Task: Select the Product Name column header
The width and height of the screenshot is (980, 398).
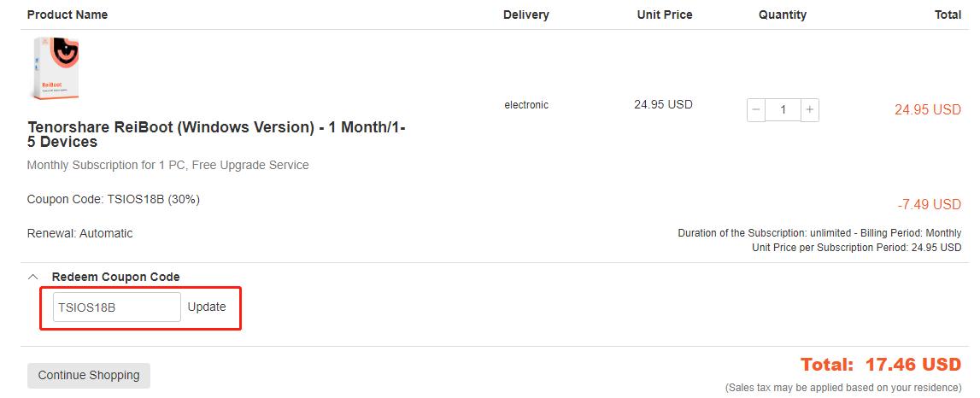Action: tap(67, 15)
